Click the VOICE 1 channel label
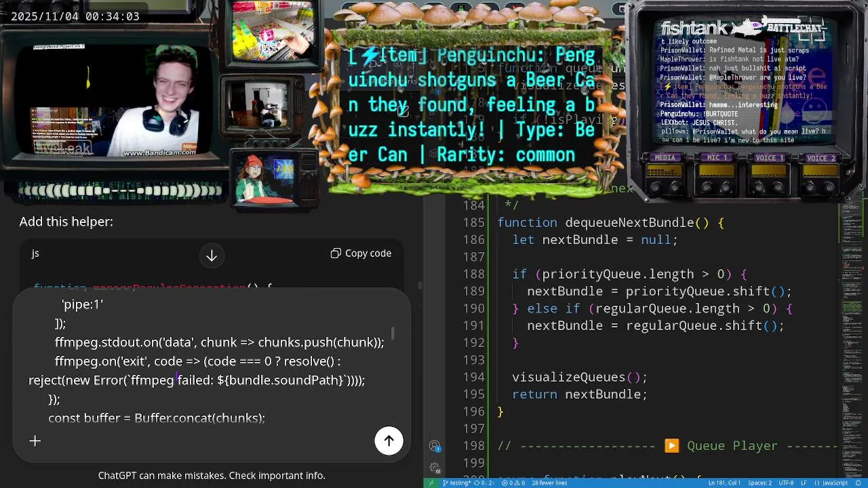 point(769,158)
